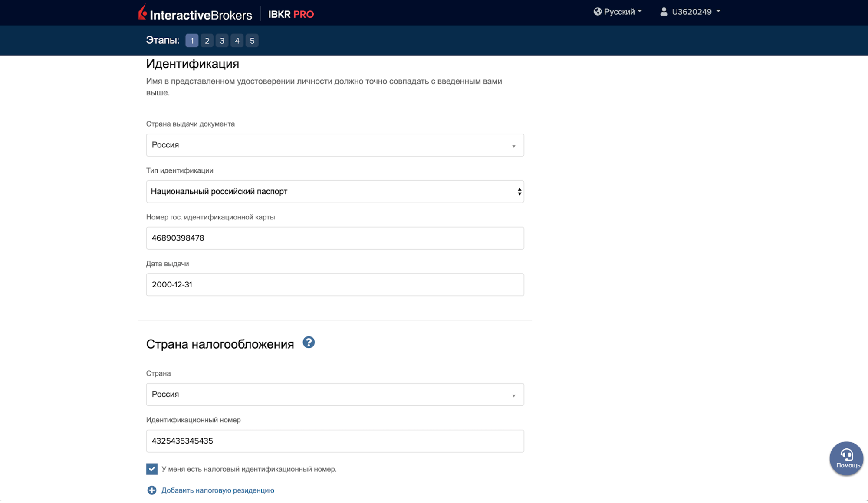
Task: Click the Идентификационный номер input field
Action: click(335, 441)
